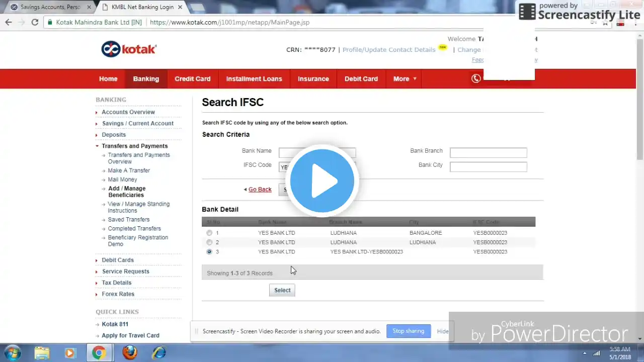644x362 pixels.
Task: Reload the page with the refresh icon
Action: point(35,22)
